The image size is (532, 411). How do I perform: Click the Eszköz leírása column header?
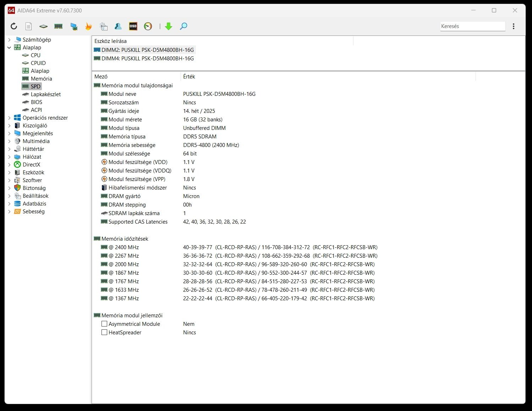(x=223, y=41)
